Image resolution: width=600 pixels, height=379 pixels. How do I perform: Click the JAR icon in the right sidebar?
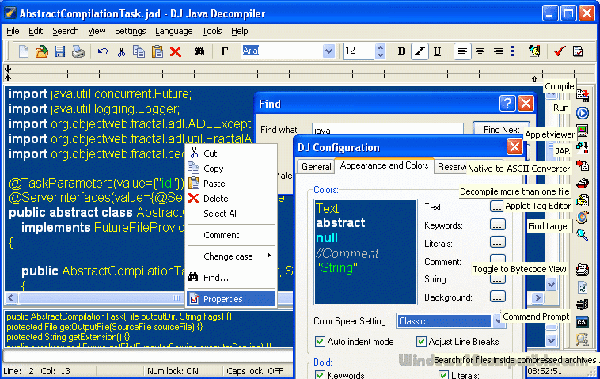pos(582,148)
